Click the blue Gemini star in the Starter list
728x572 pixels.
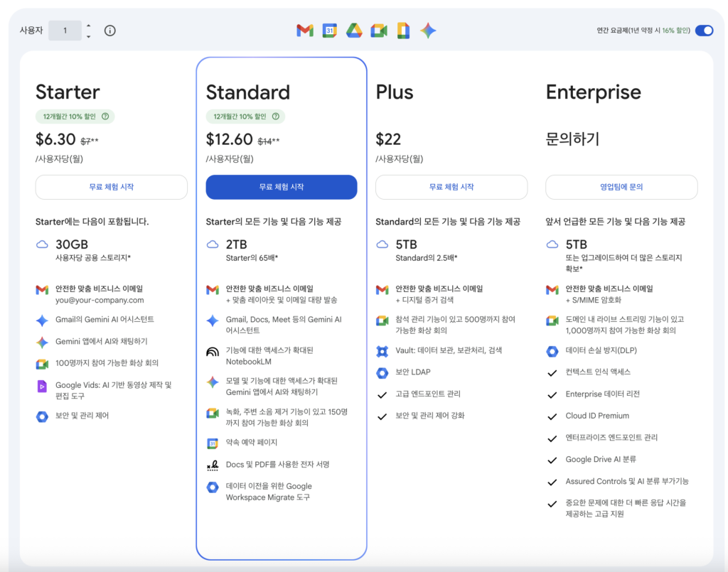(x=42, y=320)
